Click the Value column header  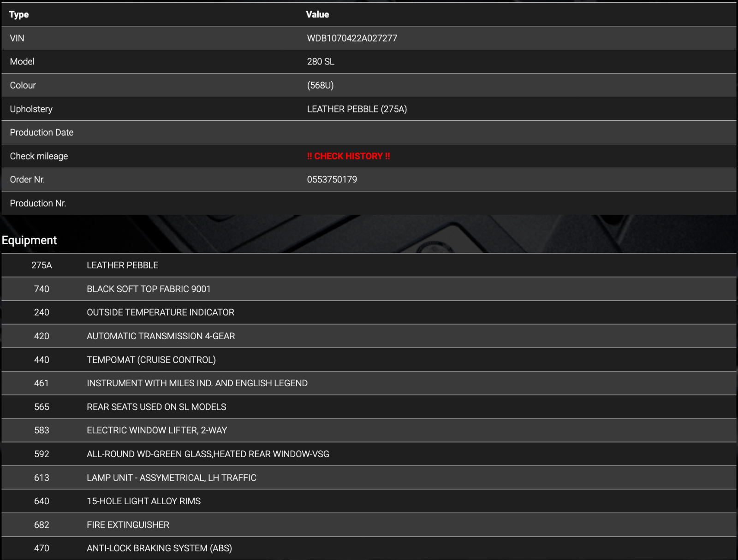click(x=317, y=15)
